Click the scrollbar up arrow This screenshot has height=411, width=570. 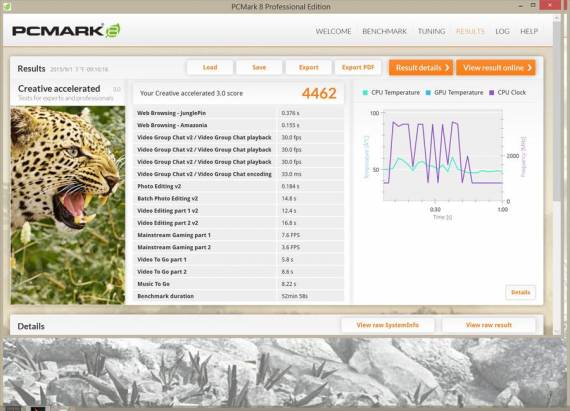click(x=557, y=18)
